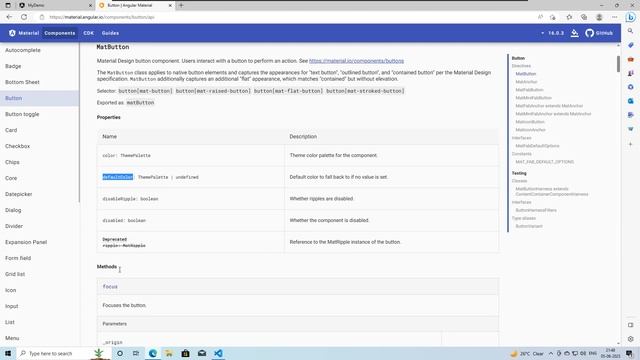
Task: Open tab actions menu icon
Action: [8, 5]
